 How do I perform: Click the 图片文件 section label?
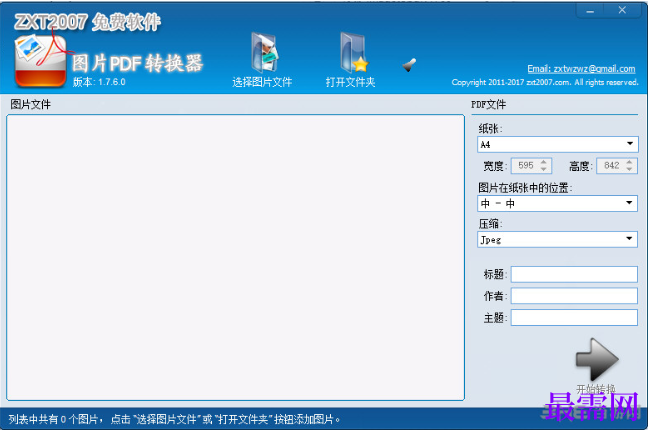pos(31,104)
